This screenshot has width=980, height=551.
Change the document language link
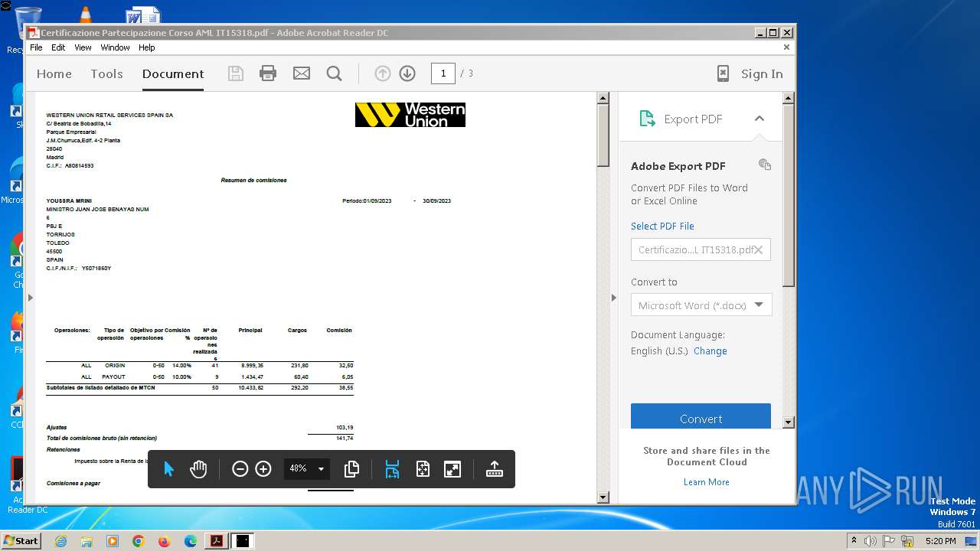[710, 350]
